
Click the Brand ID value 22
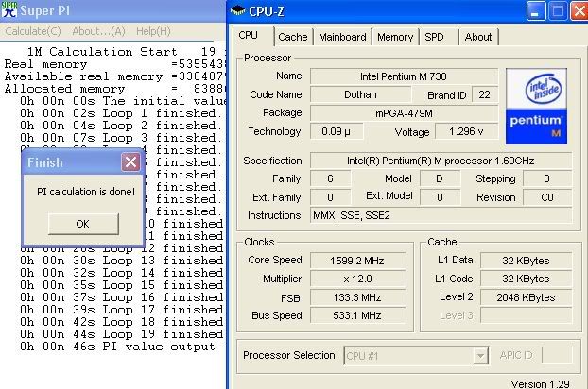(485, 94)
